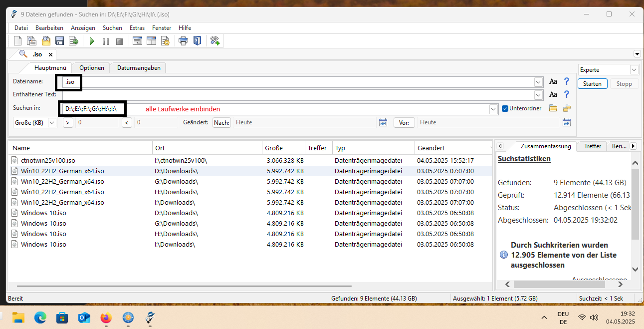Open calendar icon for Vor date
The image size is (644, 329).
point(567,122)
